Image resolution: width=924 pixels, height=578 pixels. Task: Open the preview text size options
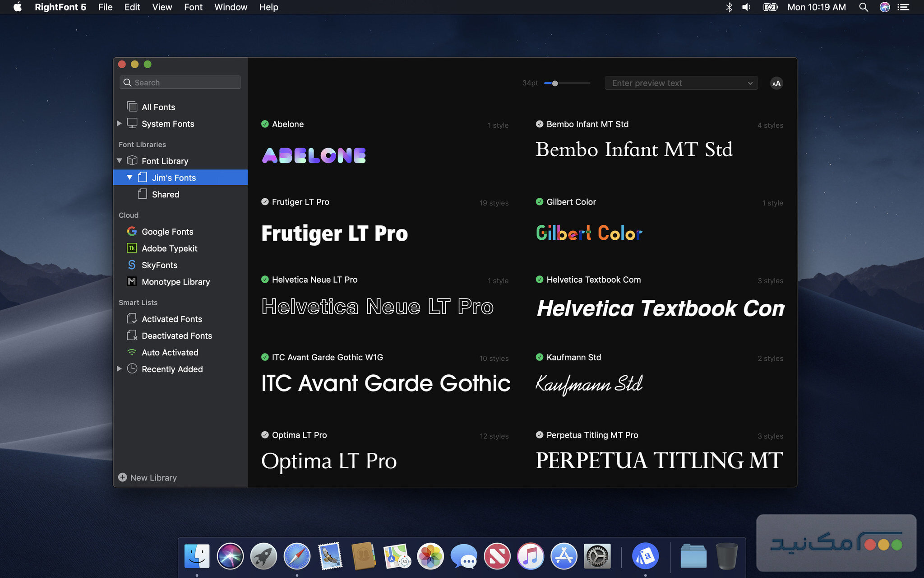pyautogui.click(x=776, y=83)
